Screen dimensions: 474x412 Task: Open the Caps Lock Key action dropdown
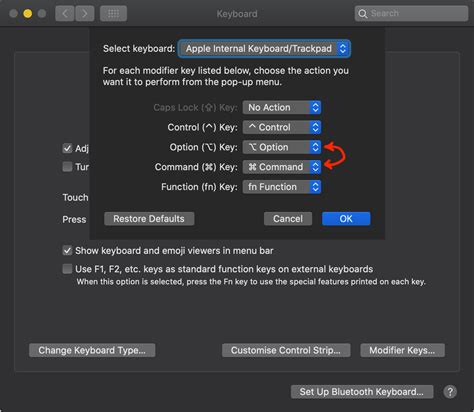pyautogui.click(x=282, y=107)
